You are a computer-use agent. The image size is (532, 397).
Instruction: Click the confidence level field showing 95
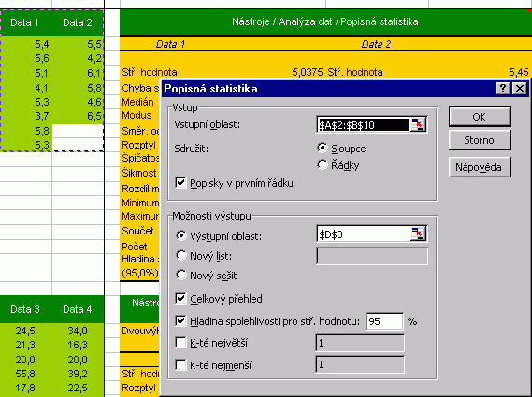384,321
